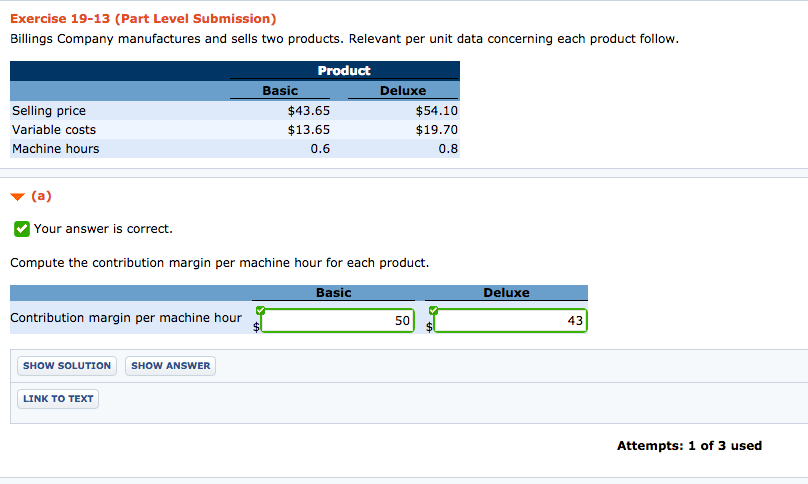Click the small green check on the Deluxe input

click(x=432, y=310)
